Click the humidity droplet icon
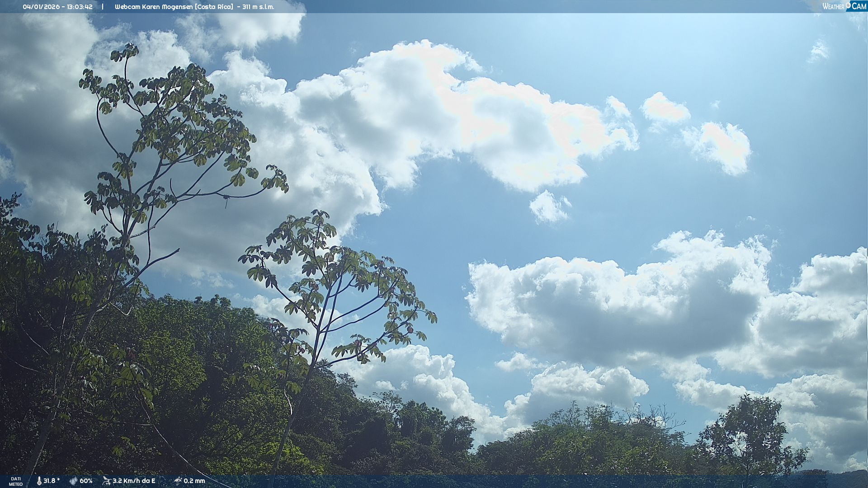868x488 pixels. coord(73,481)
